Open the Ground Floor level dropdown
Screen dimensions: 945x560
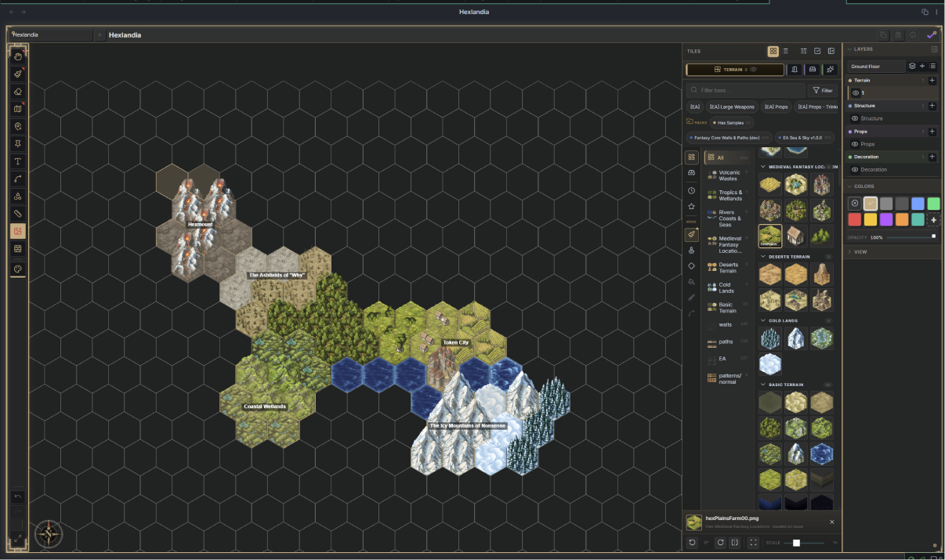[876, 67]
